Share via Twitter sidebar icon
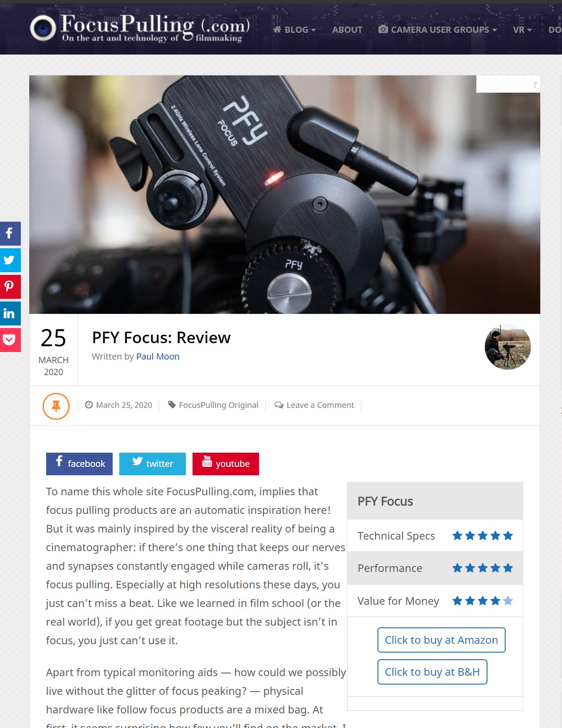The height and width of the screenshot is (728, 562). pos(10,260)
